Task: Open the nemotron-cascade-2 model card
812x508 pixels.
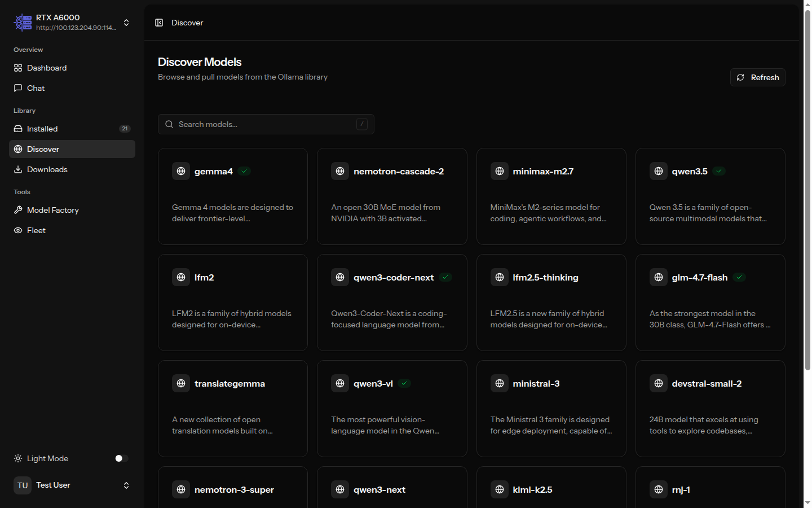Action: tap(392, 196)
